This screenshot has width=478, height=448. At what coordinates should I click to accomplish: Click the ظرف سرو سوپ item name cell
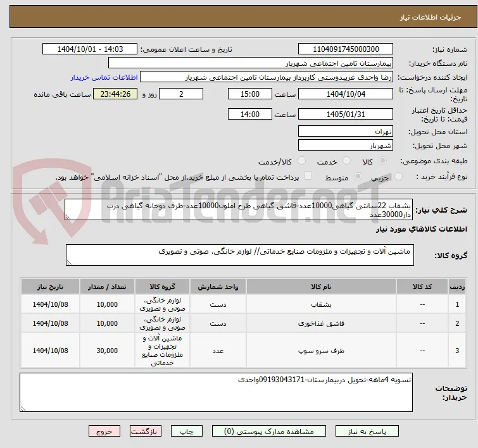click(322, 351)
